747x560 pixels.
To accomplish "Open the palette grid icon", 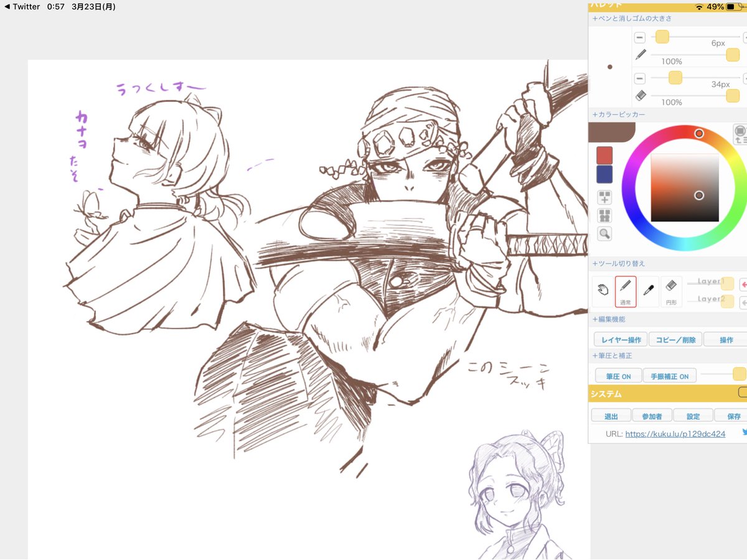I will click(604, 216).
